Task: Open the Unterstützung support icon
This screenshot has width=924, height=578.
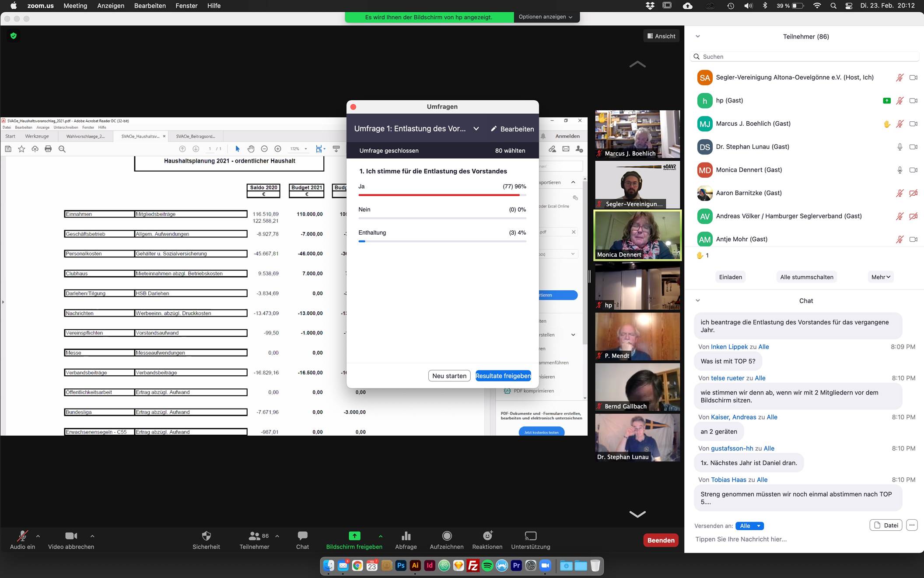Action: pyautogui.click(x=531, y=536)
